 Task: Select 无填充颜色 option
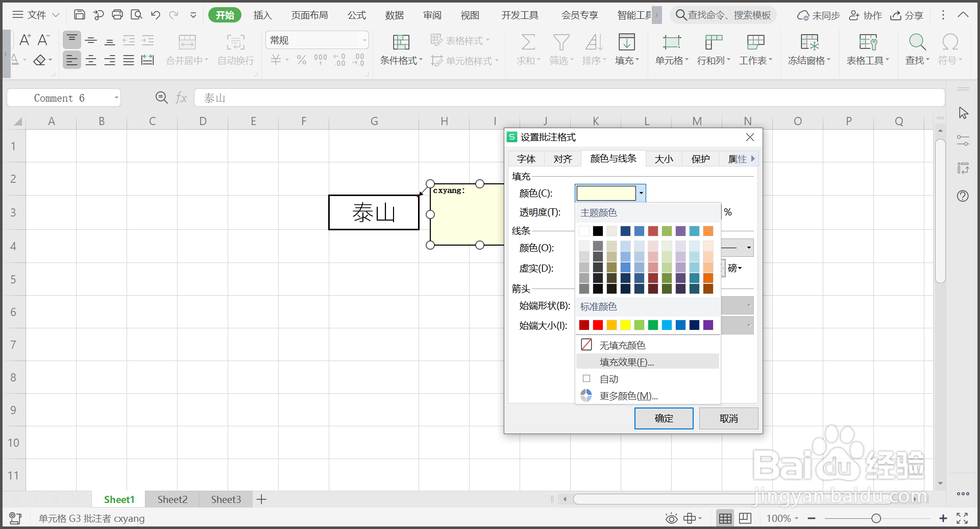pos(648,345)
